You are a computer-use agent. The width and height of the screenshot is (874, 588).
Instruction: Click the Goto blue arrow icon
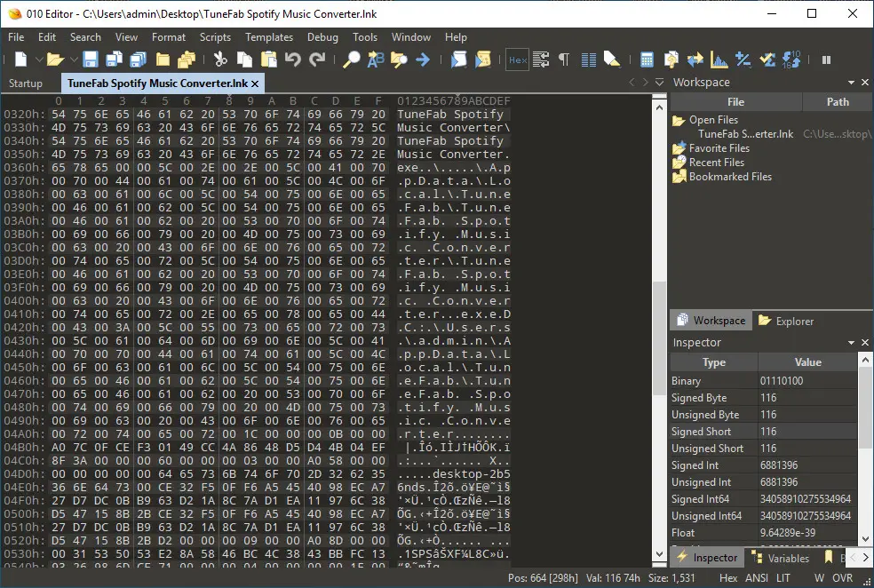tap(423, 60)
